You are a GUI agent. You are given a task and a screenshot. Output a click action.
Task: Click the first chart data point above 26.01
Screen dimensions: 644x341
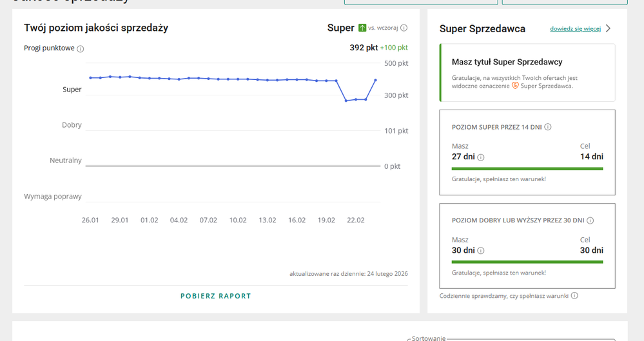[90, 78]
